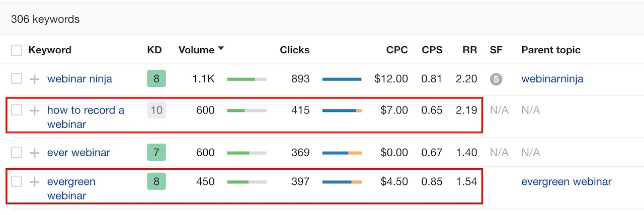
Task: Select the ever webinar row checkbox
Action: 17,152
